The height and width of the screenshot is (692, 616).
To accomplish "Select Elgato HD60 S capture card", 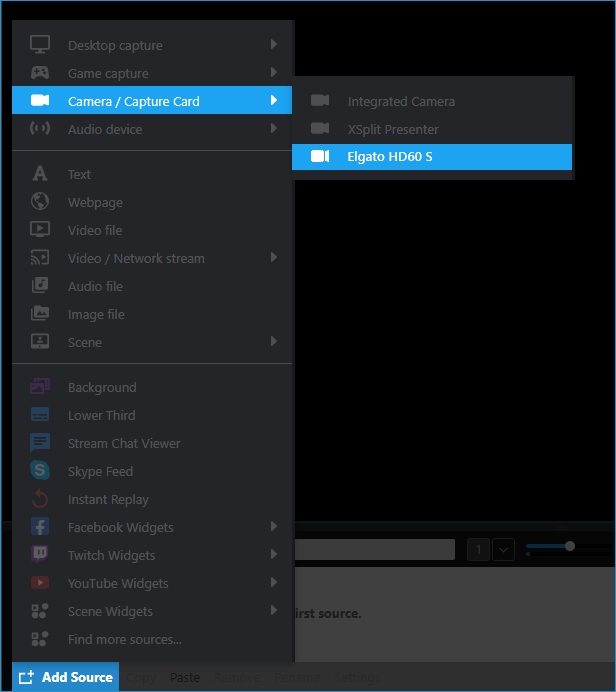I will click(432, 157).
